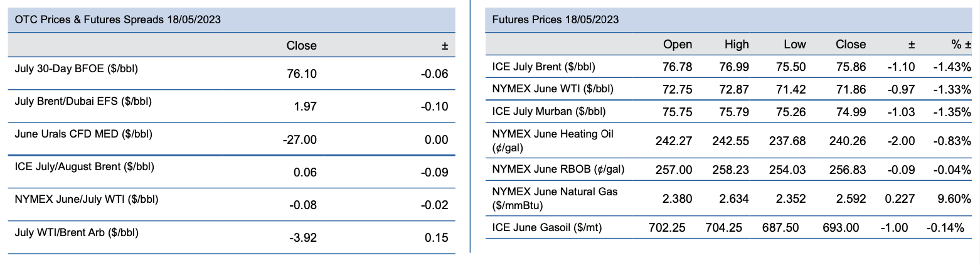Select the NYMEX June RBOB row label
980x265 pixels.
pos(558,169)
